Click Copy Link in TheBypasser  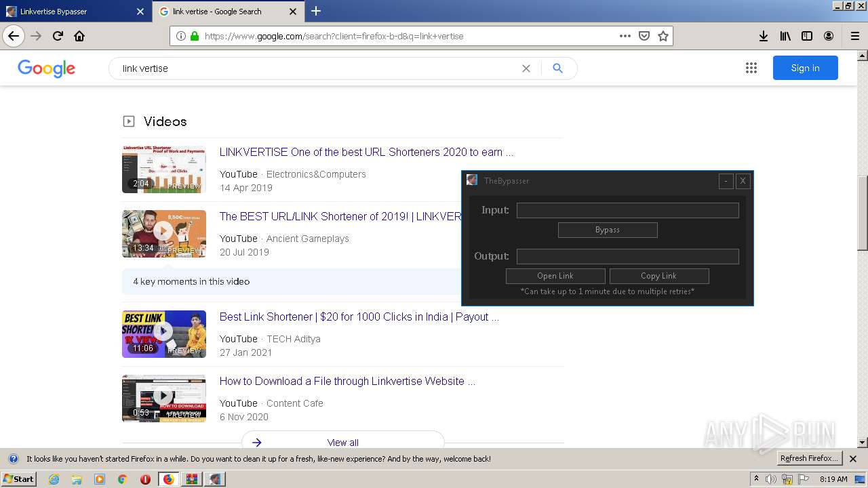[659, 276]
